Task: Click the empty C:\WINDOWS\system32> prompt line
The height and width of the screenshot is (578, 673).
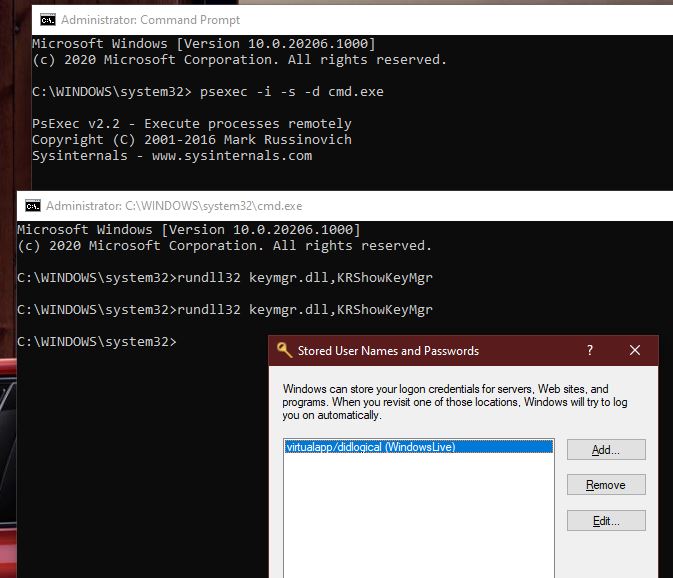Action: 97,342
